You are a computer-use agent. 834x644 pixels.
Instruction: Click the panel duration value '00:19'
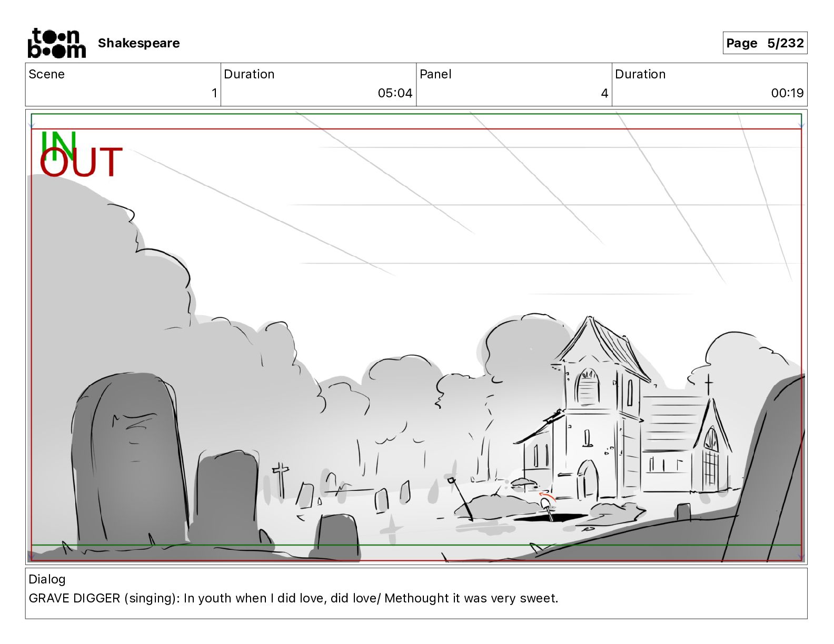(x=787, y=93)
